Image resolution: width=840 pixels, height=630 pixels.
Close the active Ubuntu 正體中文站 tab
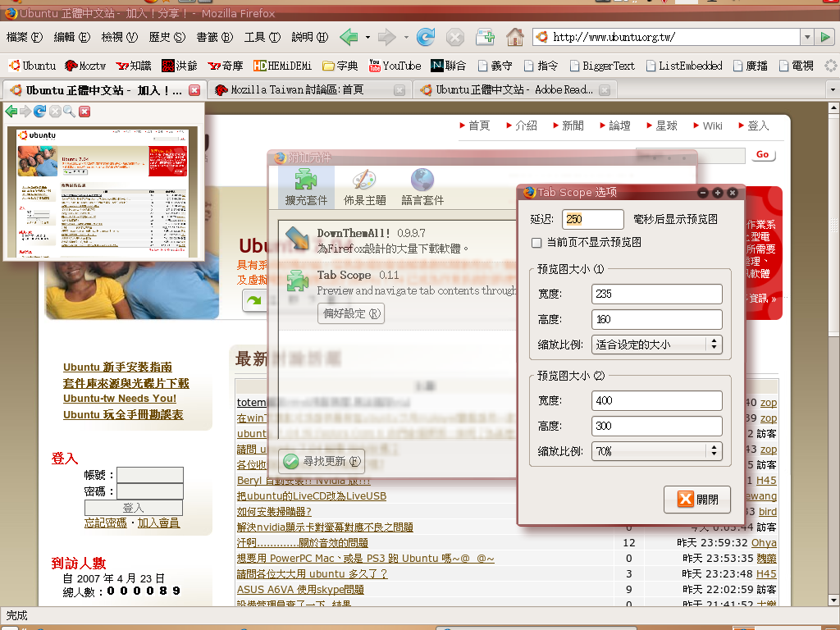pos(194,90)
